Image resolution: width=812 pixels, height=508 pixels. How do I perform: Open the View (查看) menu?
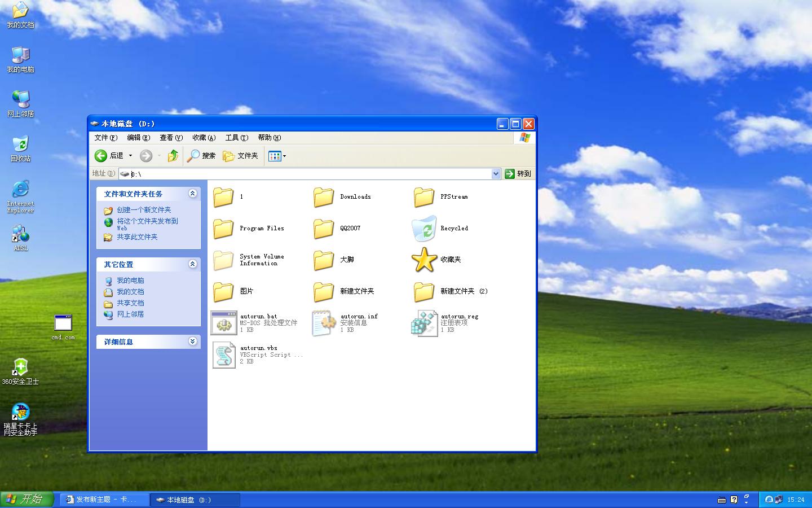(171, 138)
